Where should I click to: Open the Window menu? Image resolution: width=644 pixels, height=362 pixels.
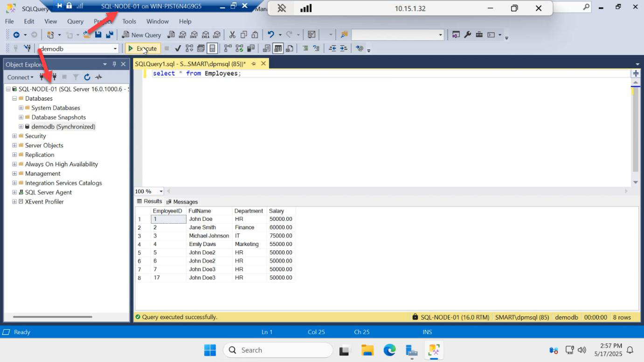[158, 21]
